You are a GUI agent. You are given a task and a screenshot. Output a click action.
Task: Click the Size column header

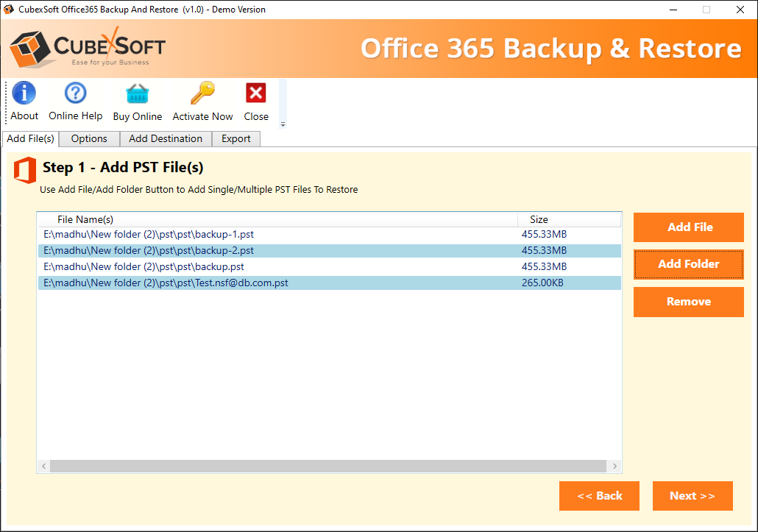click(x=569, y=219)
